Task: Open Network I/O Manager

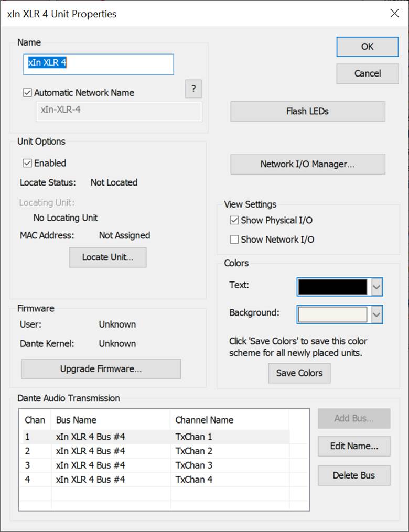Action: (x=307, y=164)
